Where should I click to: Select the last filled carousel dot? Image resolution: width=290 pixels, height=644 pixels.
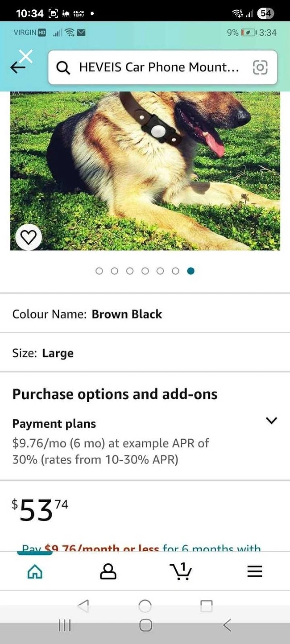(191, 271)
